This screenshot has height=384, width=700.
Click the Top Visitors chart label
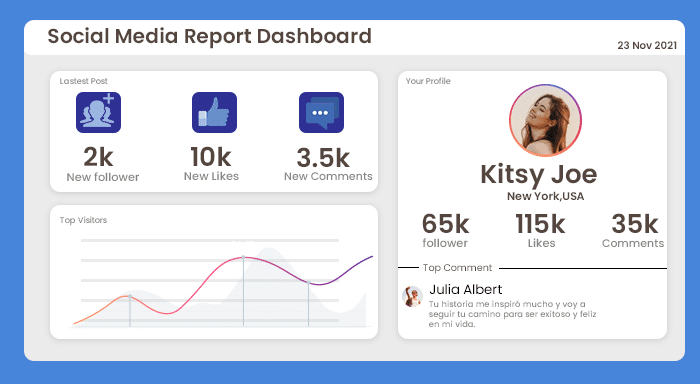[83, 220]
